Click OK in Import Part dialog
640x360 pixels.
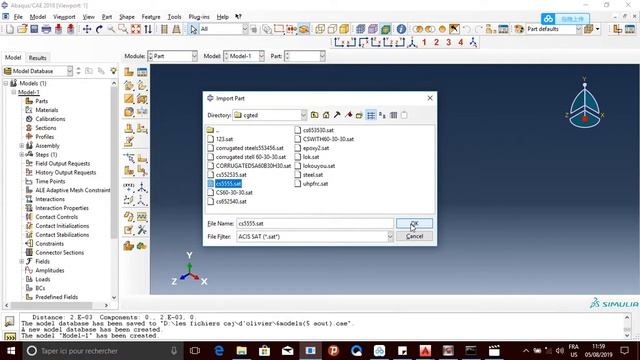(x=414, y=223)
